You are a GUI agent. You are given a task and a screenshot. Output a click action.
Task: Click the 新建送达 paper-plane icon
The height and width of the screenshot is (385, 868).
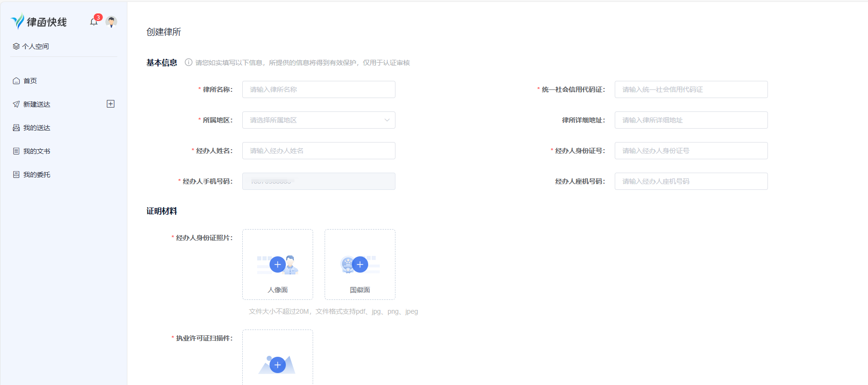coord(16,104)
